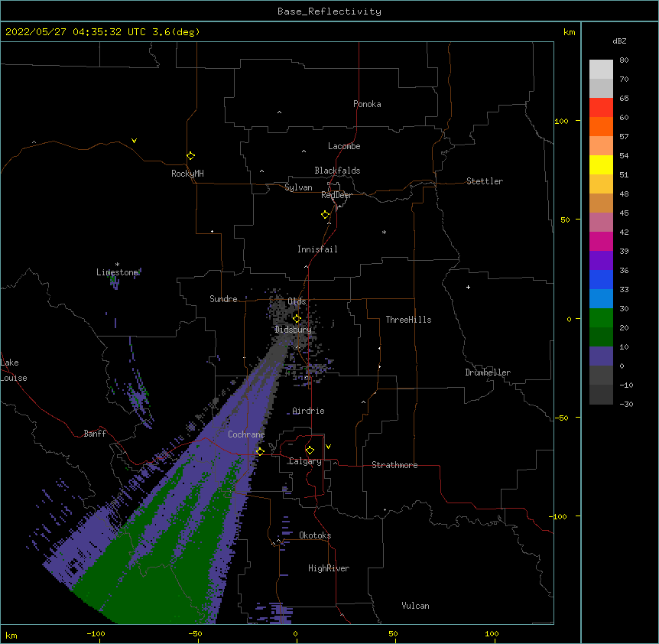
Task: Click the Lake Louise label
Action: tap(14, 370)
